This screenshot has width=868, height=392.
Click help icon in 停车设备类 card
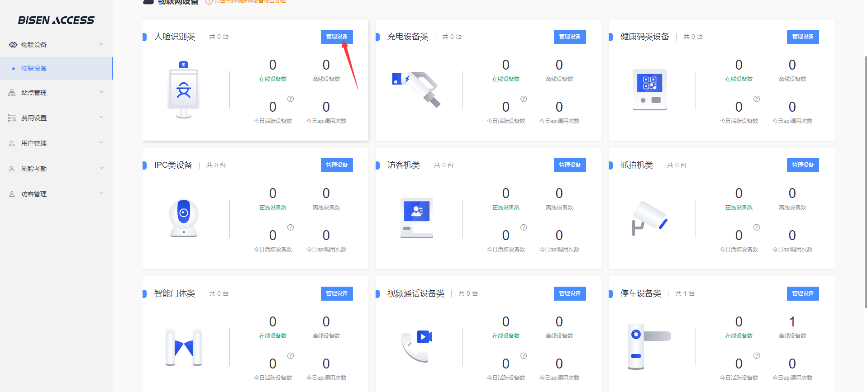coord(757,356)
